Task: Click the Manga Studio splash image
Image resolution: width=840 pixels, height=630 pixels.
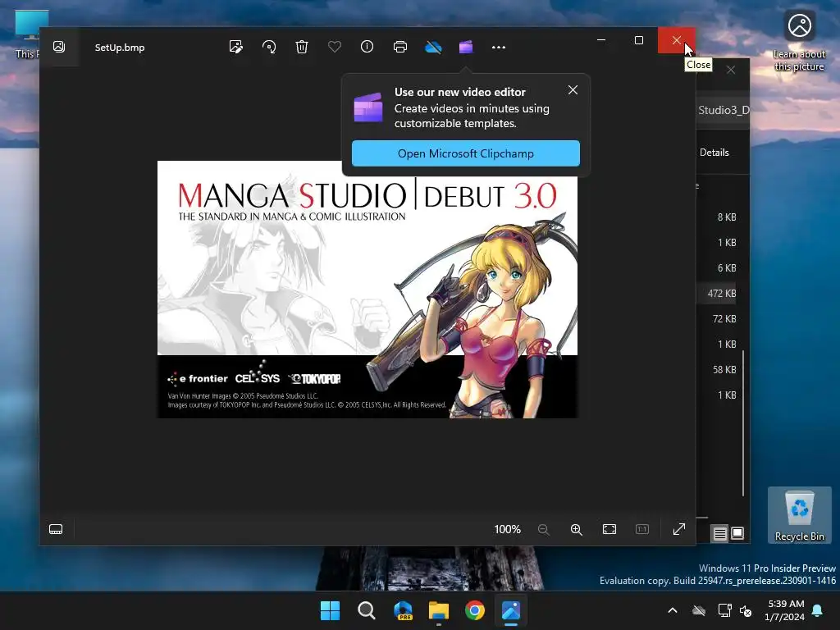Action: (x=367, y=290)
